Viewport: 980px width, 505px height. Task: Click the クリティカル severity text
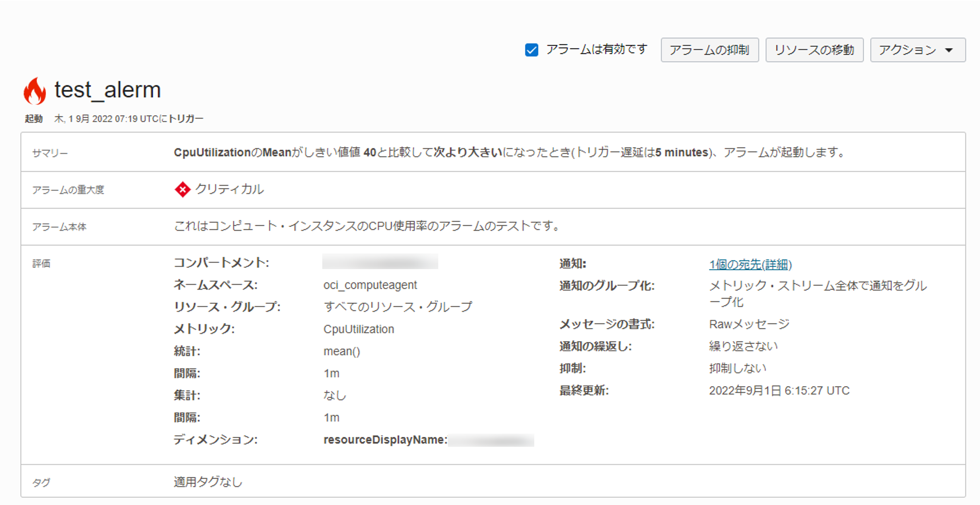pos(229,189)
